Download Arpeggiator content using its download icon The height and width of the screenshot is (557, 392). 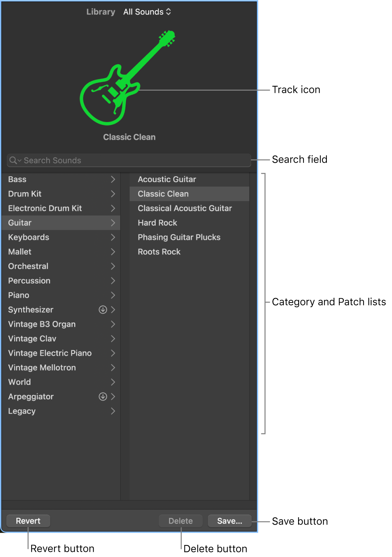point(103,396)
